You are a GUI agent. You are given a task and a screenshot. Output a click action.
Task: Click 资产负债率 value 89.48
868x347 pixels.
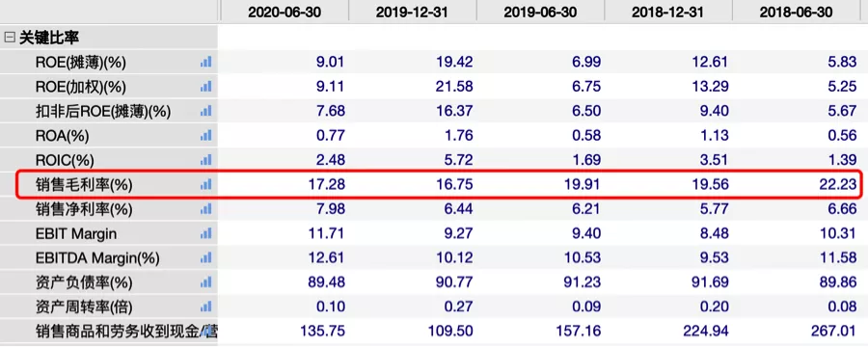pyautogui.click(x=327, y=281)
